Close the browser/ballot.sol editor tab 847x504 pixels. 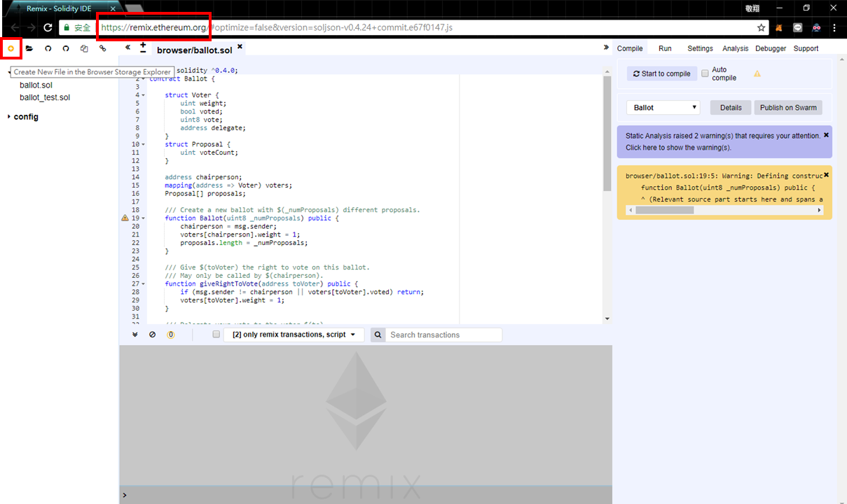(240, 46)
